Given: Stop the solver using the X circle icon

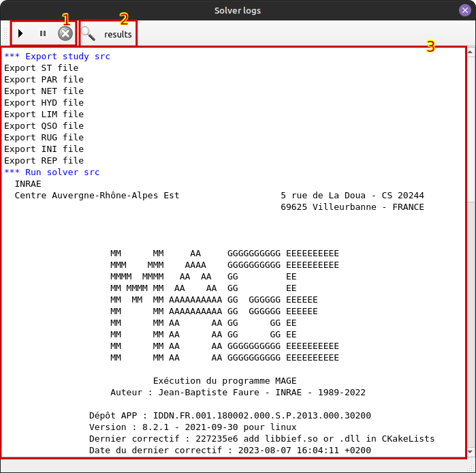Looking at the screenshot, I should [65, 33].
